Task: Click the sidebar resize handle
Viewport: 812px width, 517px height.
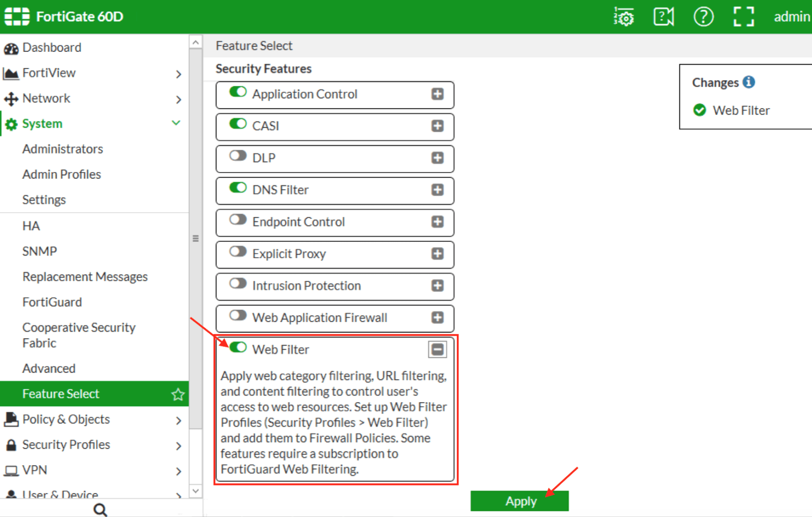Action: (x=195, y=238)
